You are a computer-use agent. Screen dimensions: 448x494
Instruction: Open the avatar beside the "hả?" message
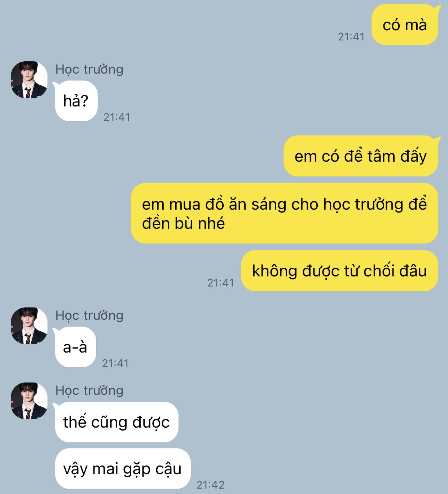point(29,80)
